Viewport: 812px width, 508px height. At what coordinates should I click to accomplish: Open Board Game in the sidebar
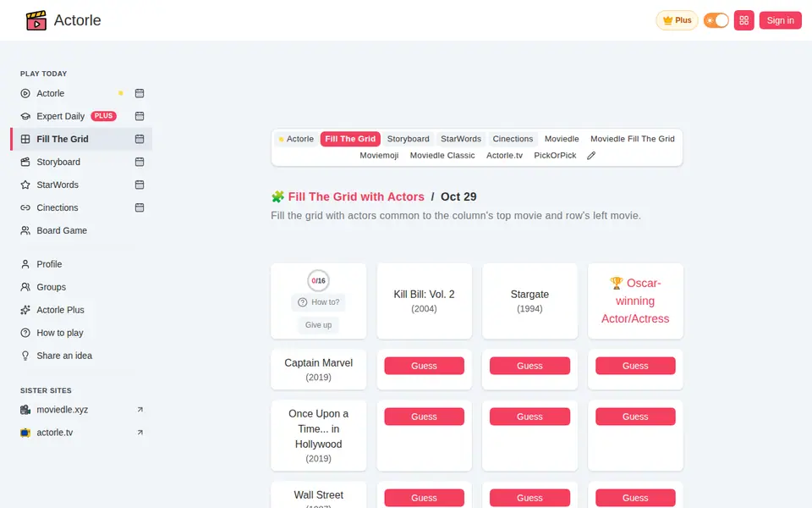point(62,230)
